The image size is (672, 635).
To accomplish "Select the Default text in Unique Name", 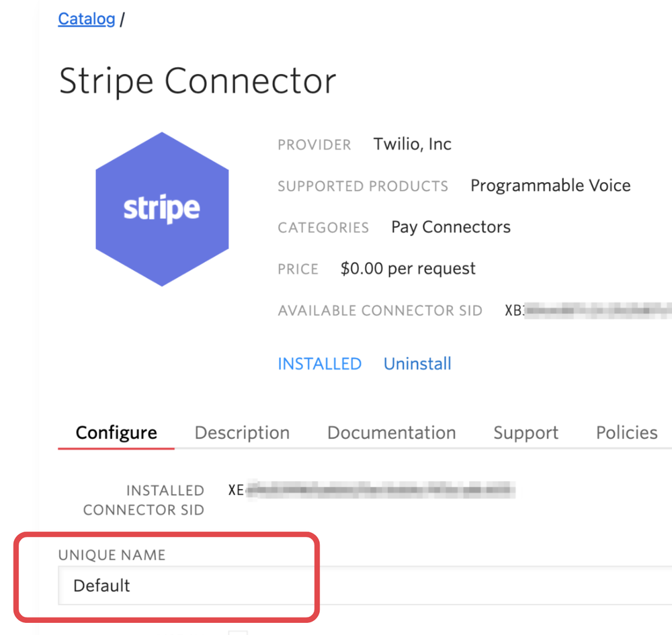I will (101, 585).
